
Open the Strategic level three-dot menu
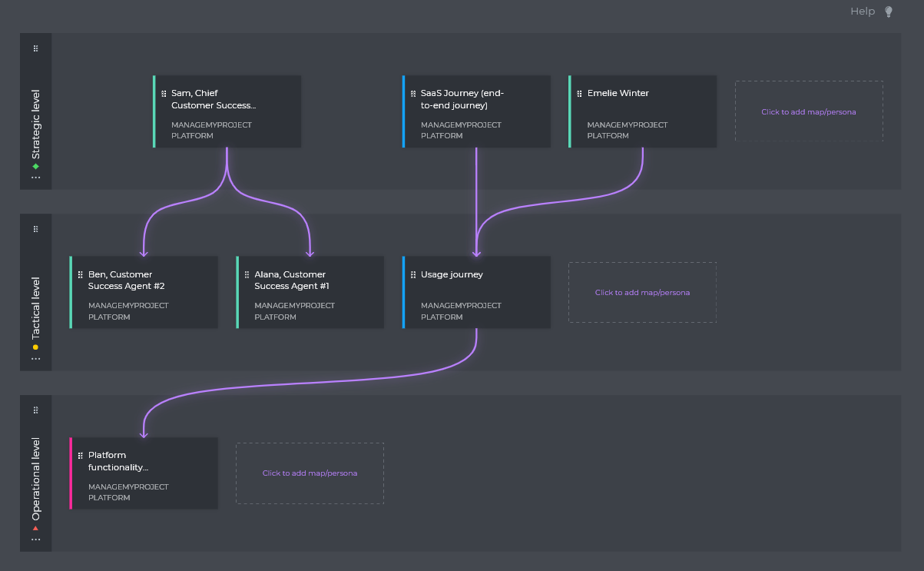pos(35,178)
